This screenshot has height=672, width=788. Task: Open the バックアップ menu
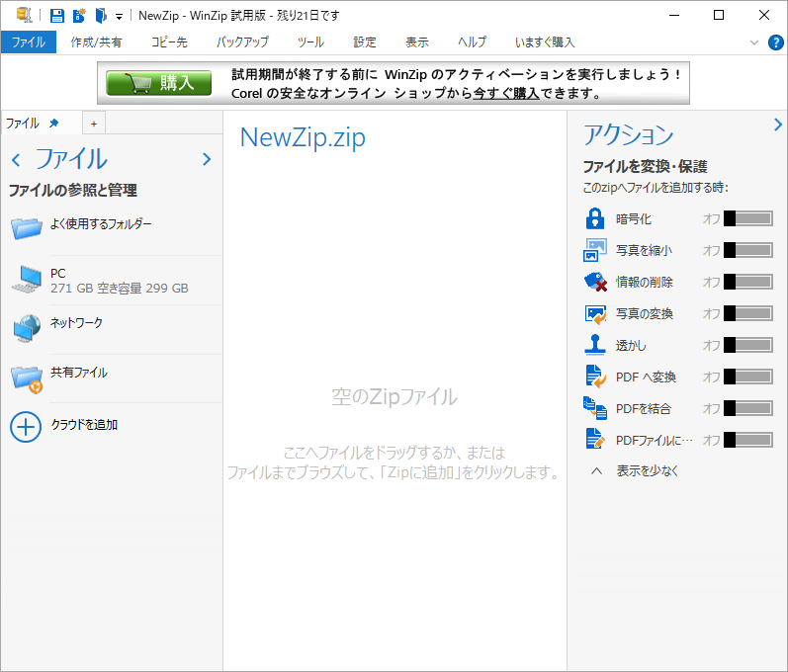[243, 42]
